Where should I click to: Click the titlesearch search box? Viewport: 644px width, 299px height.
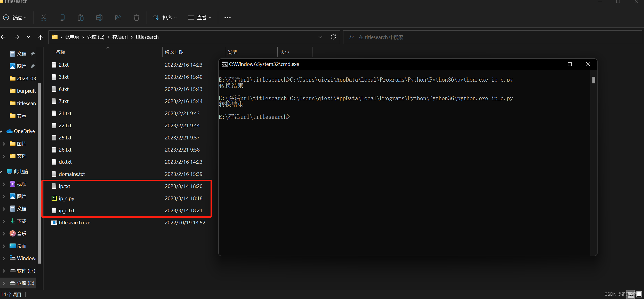pyautogui.click(x=492, y=37)
